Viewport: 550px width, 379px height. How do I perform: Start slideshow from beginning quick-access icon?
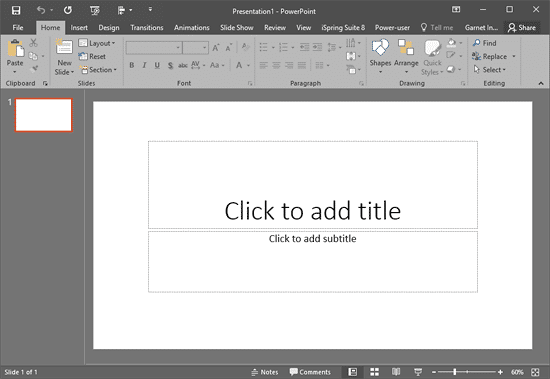point(95,11)
